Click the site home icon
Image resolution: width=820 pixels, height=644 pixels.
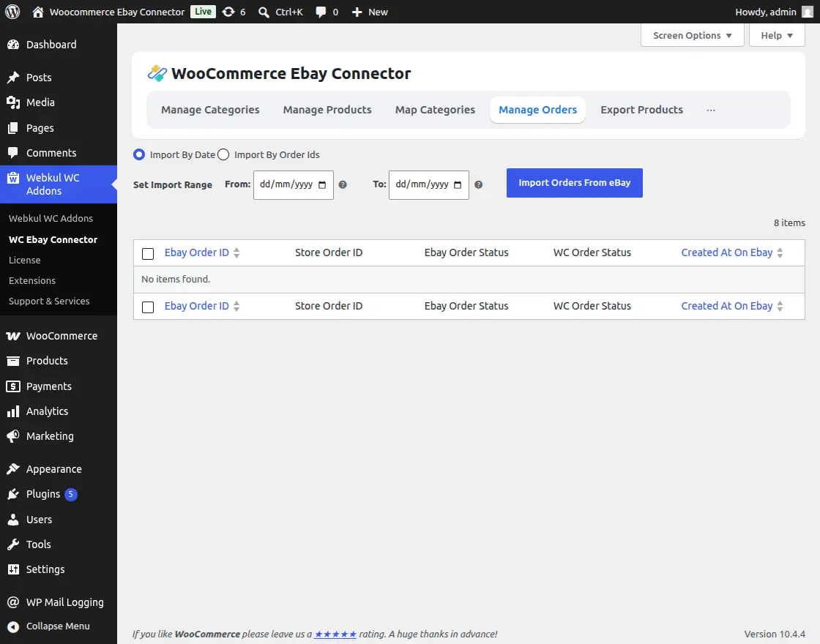[37, 12]
